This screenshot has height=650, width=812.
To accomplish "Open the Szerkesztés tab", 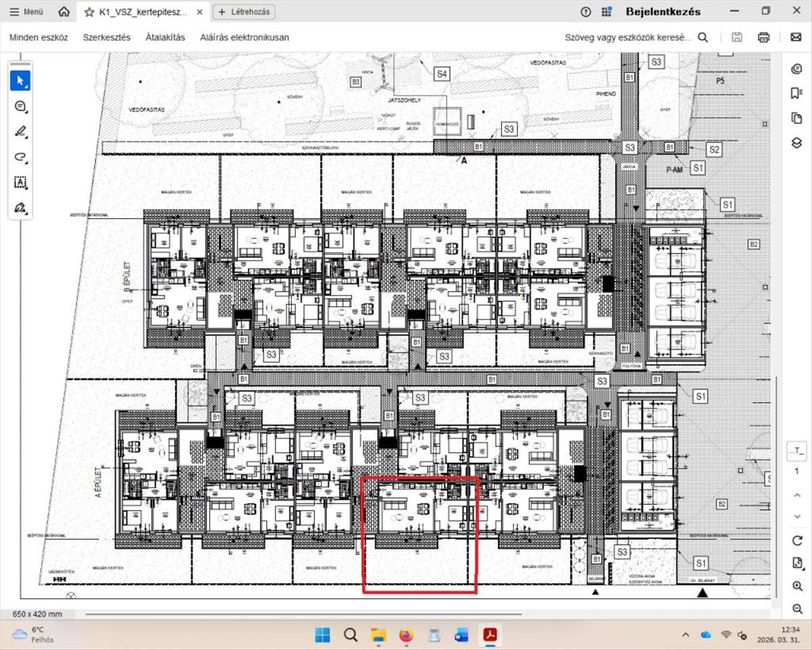I will pos(107,37).
